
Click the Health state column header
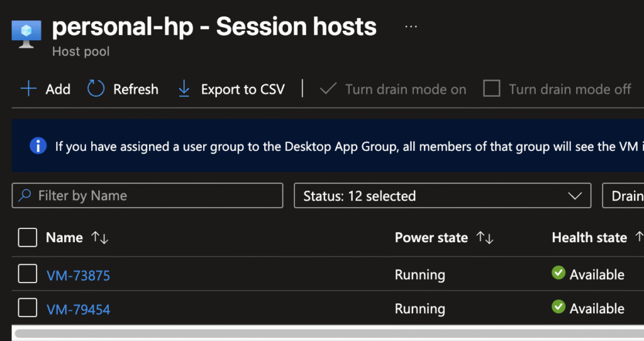(589, 237)
